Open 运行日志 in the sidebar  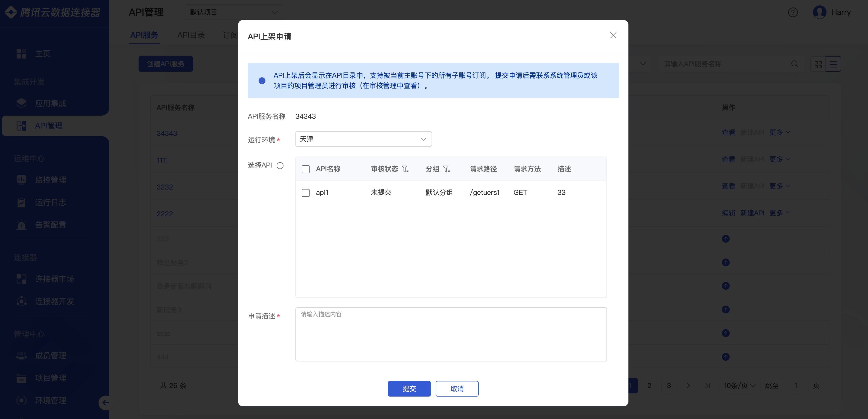41,202
